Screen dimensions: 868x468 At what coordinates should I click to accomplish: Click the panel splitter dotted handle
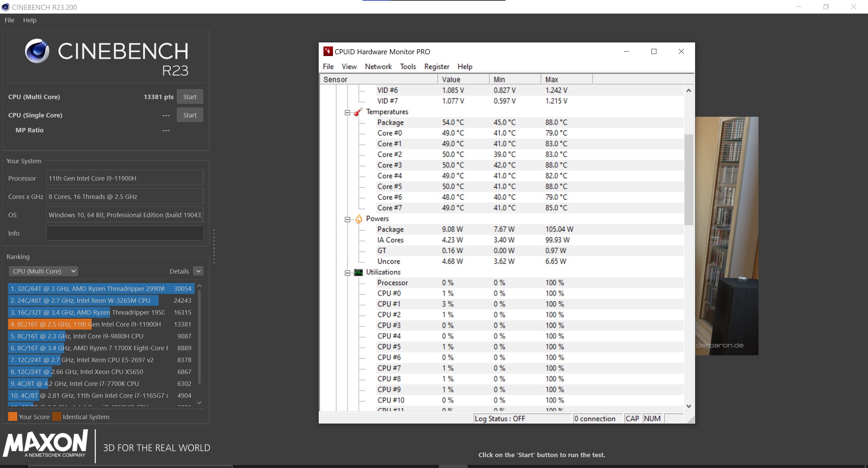pyautogui.click(x=214, y=246)
